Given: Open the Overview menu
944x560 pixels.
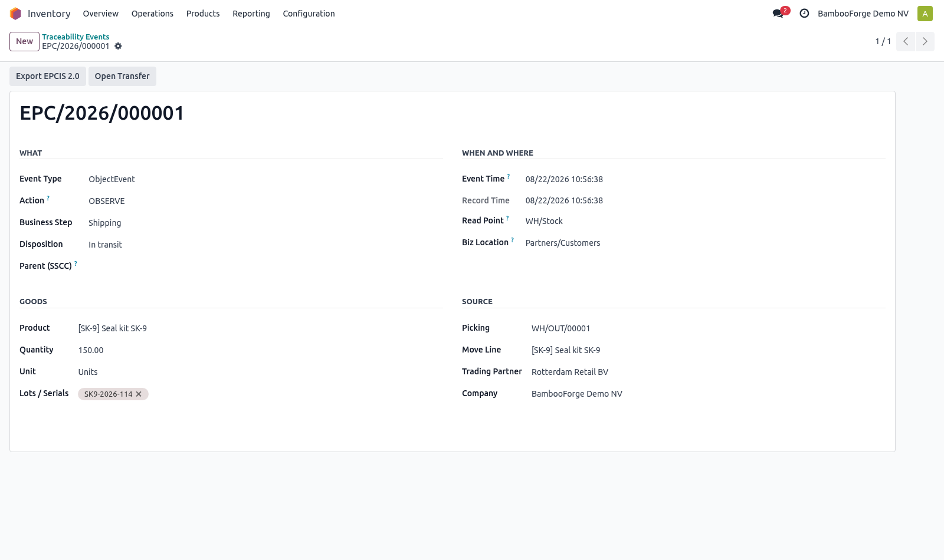Looking at the screenshot, I should (101, 14).
